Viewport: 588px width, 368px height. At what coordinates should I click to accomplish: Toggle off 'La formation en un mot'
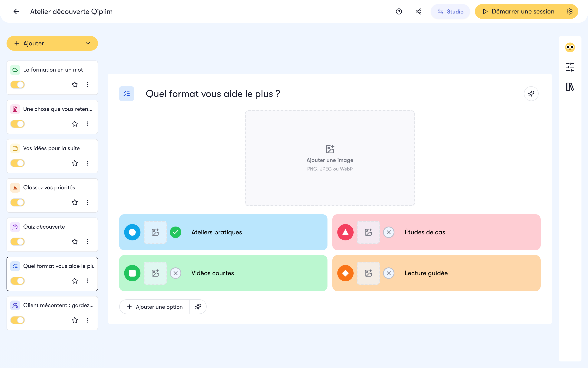18,85
